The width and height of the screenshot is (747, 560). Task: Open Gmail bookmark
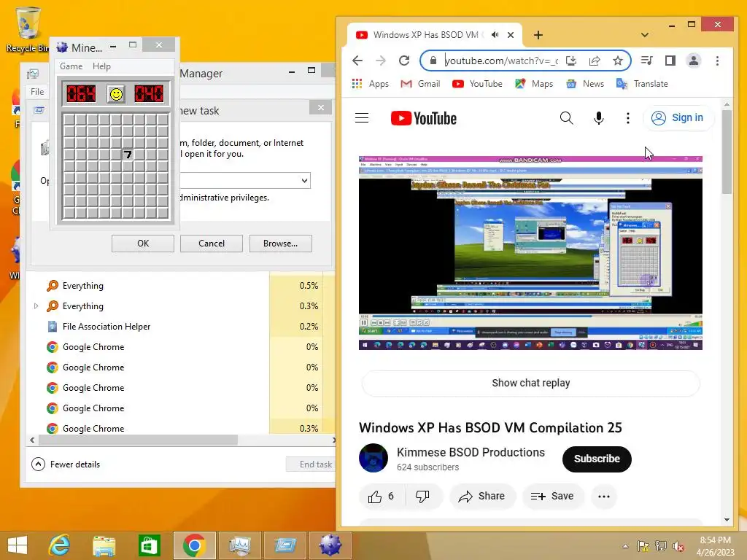click(420, 84)
